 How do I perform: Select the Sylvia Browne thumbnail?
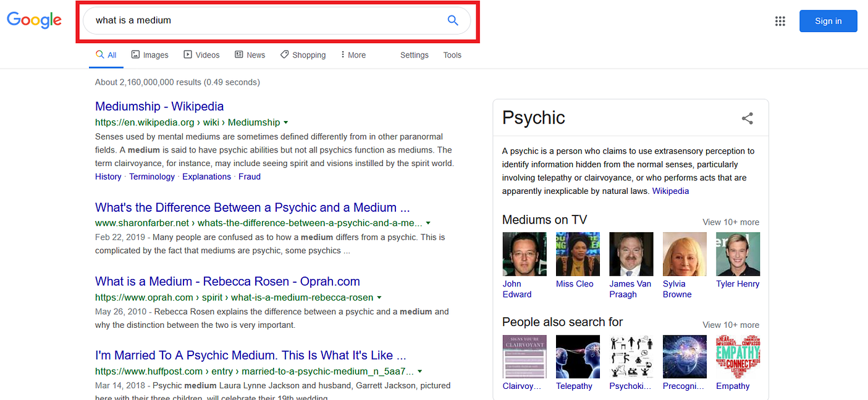685,254
